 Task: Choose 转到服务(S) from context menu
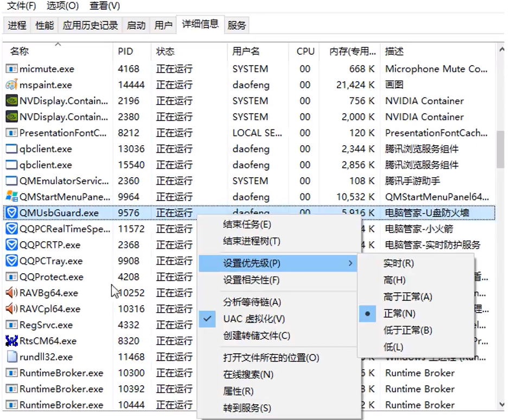pyautogui.click(x=247, y=408)
